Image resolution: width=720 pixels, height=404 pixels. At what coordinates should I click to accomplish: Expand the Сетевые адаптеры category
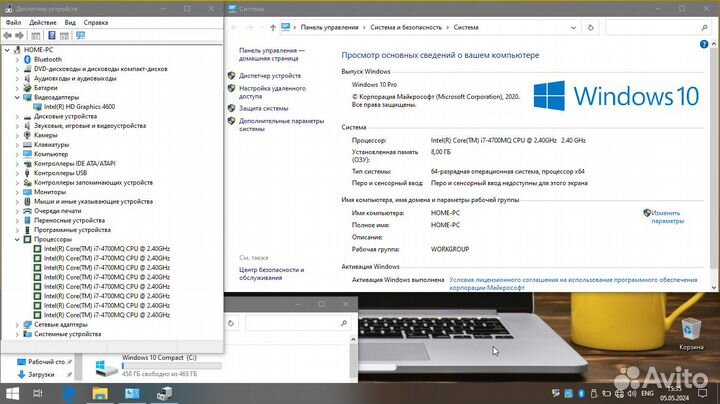click(x=17, y=325)
